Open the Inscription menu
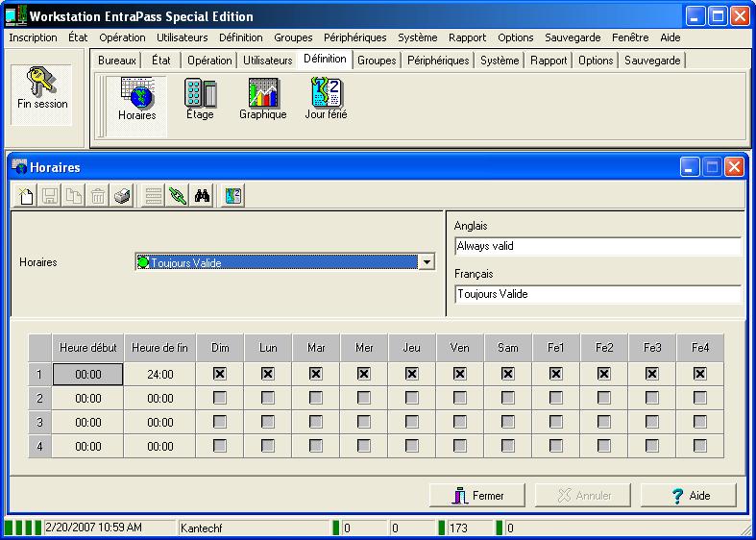 pyautogui.click(x=33, y=37)
